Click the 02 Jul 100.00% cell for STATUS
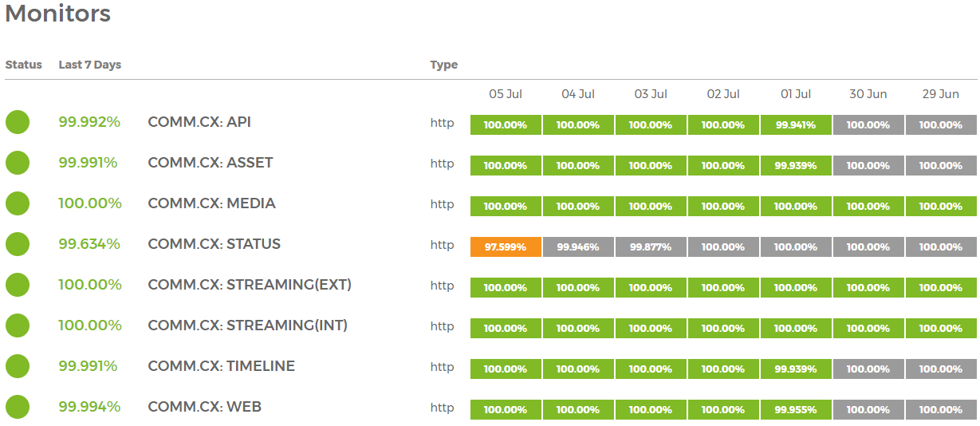Viewport: 980px width, 426px height. click(x=723, y=247)
